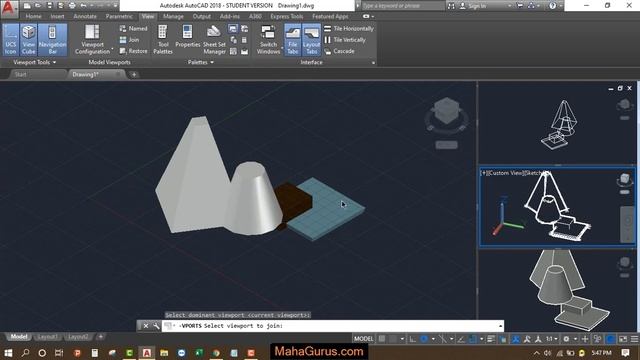
Task: Click the keyword search field in title bar
Action: (x=402, y=6)
